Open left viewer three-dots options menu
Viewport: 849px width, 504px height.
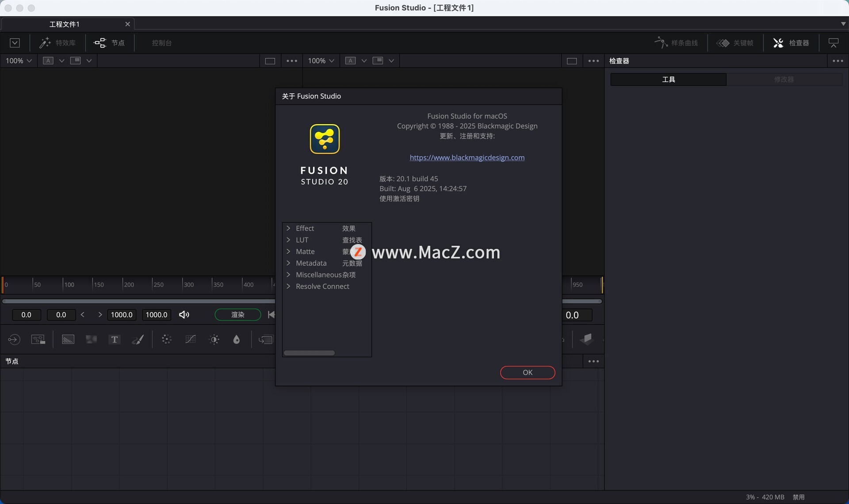[x=292, y=61]
